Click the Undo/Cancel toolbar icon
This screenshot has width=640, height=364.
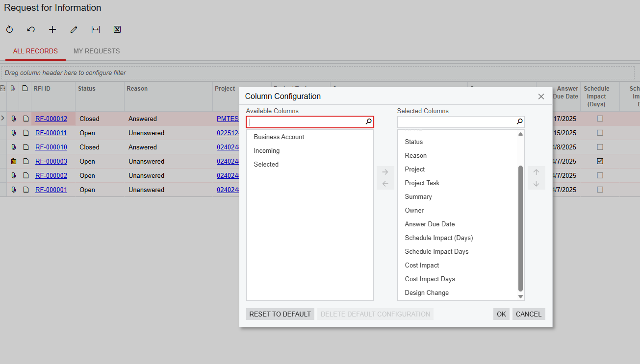click(x=31, y=29)
